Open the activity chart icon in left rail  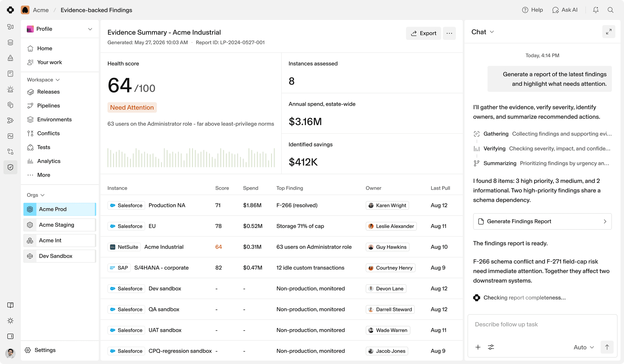click(10, 136)
